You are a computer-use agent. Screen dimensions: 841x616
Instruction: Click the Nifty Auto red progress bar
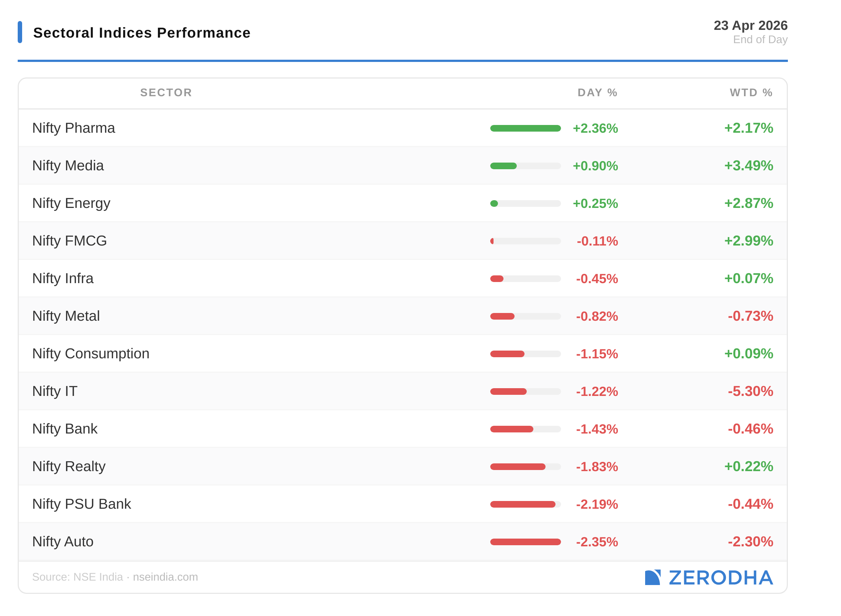click(x=525, y=542)
